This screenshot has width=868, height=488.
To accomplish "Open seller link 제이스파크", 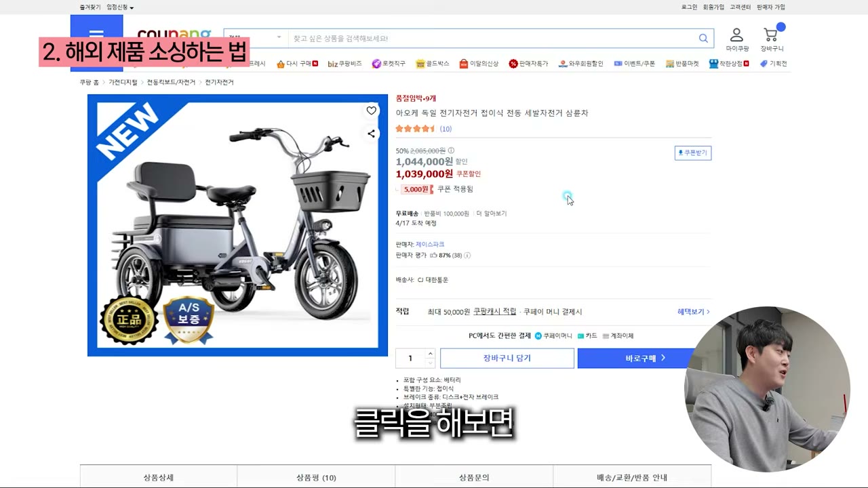I will (430, 244).
